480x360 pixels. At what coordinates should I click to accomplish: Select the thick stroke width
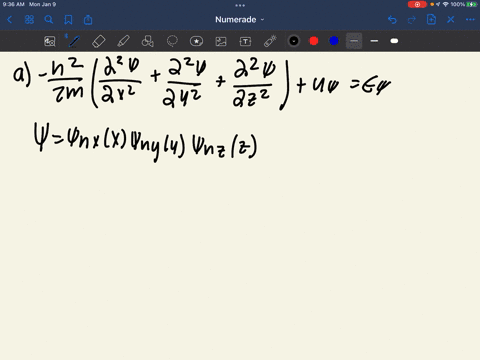click(394, 41)
